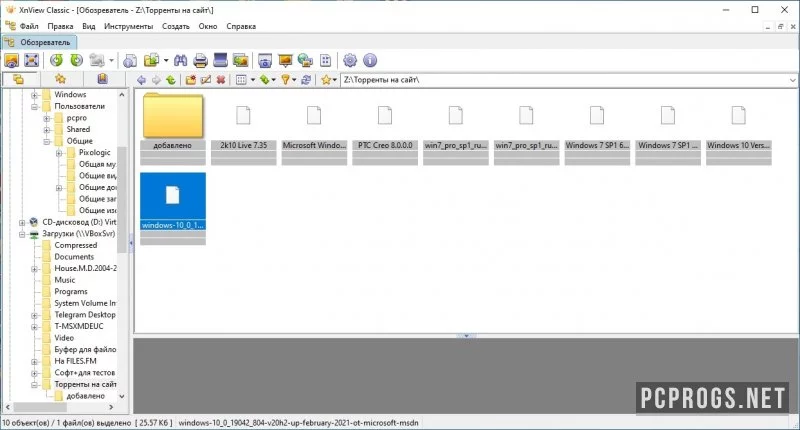Viewport: 800px width, 430px height.
Task: Switch to full screen mode
Action: 32,61
